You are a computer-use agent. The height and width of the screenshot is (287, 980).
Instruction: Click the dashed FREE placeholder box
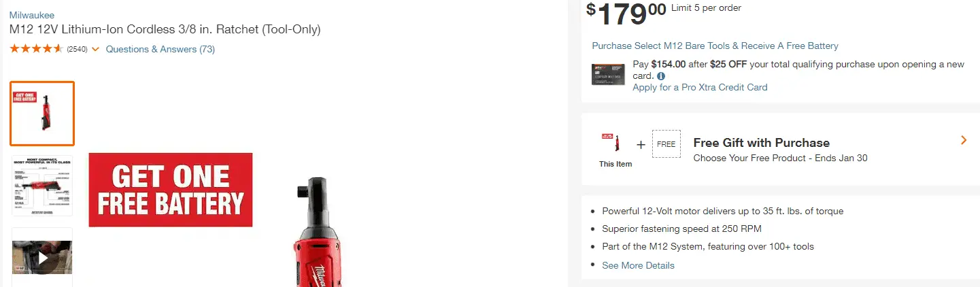[x=666, y=143]
